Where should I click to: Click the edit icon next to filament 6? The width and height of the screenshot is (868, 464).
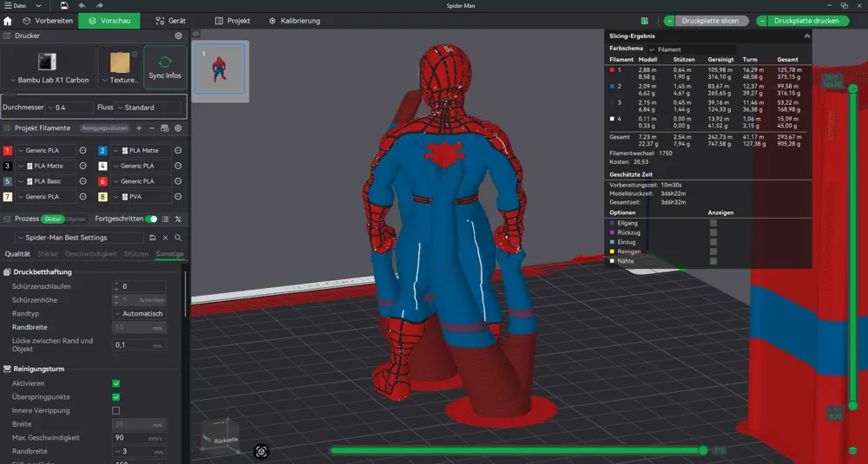pos(178,181)
